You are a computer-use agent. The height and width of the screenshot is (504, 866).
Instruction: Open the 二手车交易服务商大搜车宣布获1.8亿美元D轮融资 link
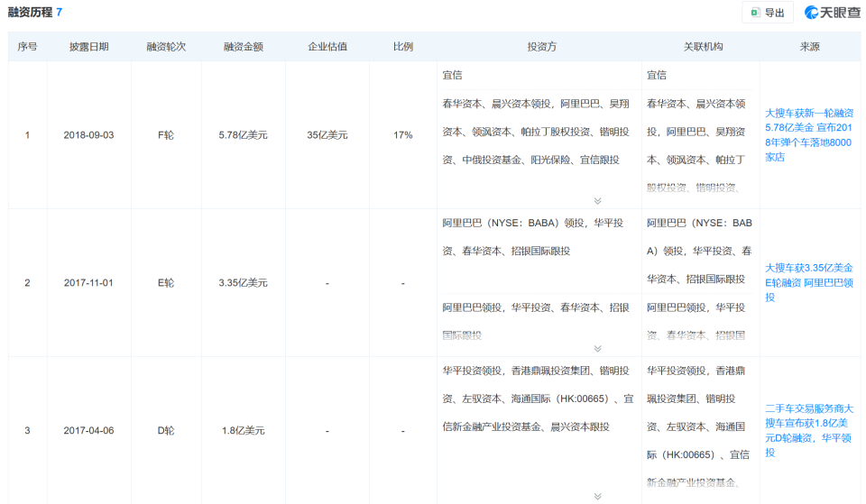click(809, 430)
